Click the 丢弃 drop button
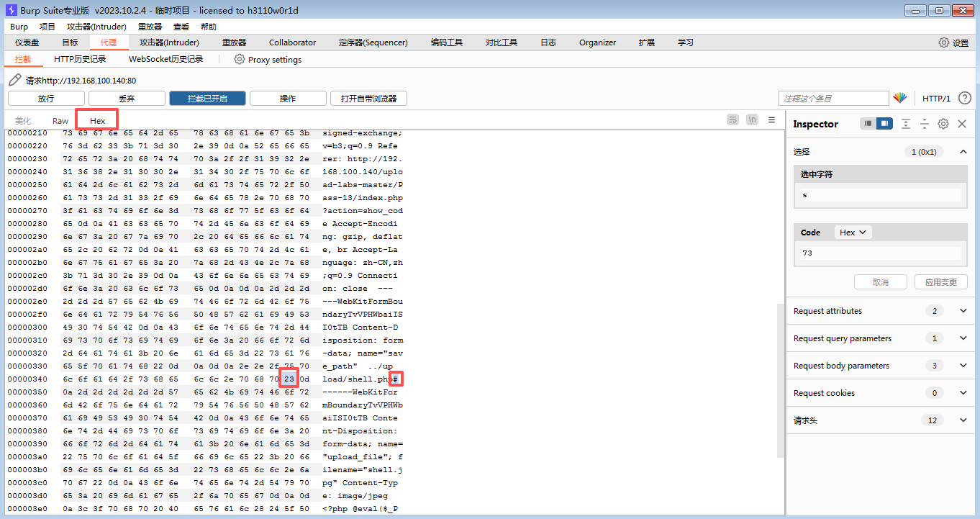 pyautogui.click(x=127, y=99)
